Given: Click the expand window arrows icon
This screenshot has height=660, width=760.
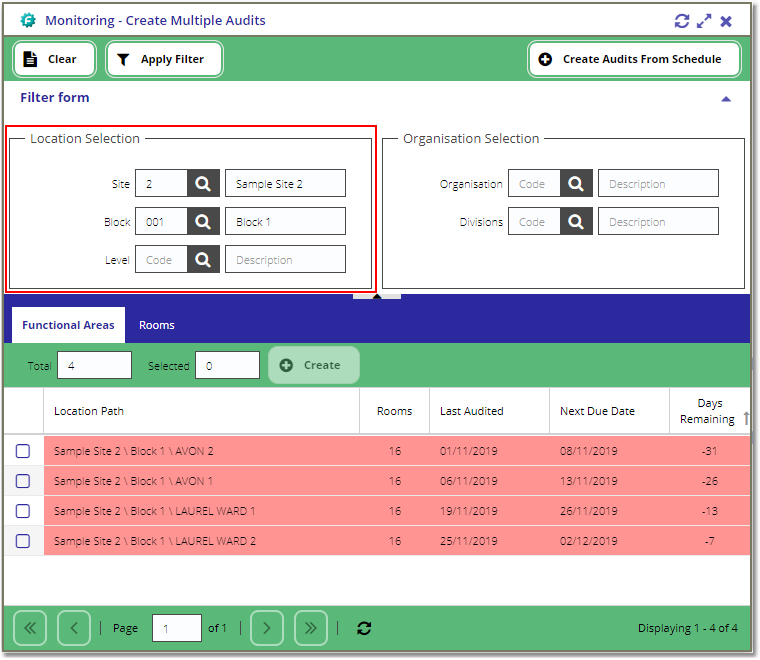Looking at the screenshot, I should (x=704, y=21).
